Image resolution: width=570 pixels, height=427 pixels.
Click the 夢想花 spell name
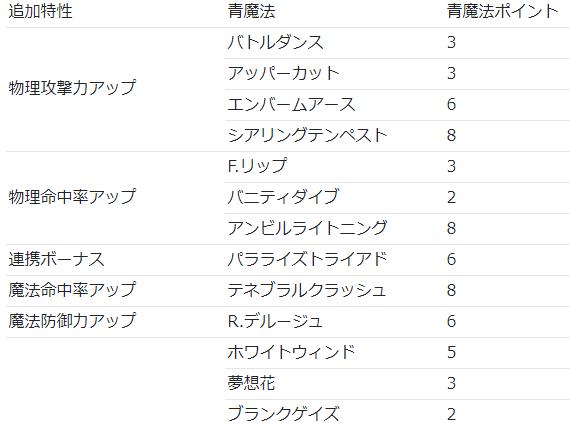252,383
